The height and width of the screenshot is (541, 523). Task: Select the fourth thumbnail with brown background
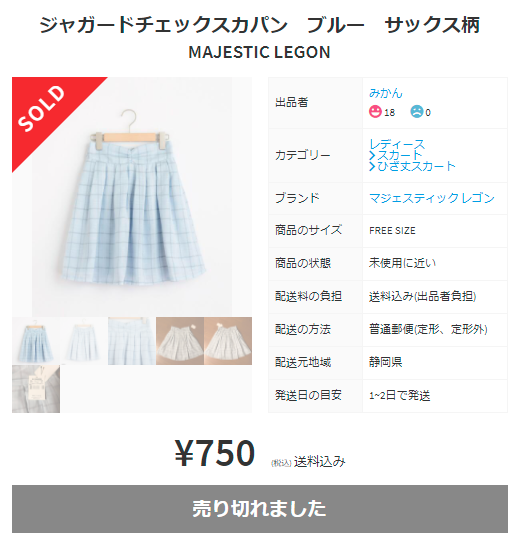180,341
